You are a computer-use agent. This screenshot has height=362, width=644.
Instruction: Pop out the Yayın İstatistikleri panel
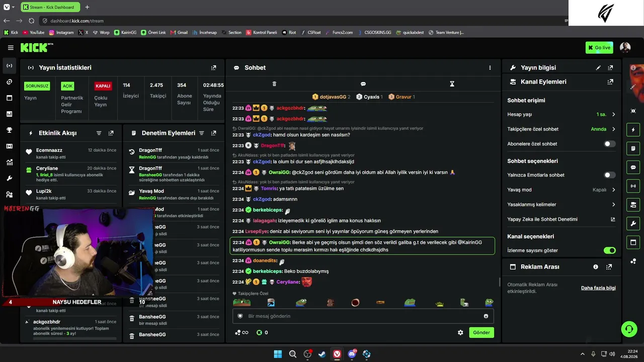(214, 67)
